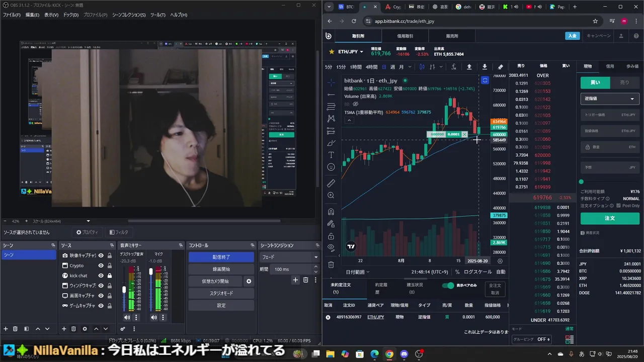Expand more timeframes chevron after 月
This screenshot has height=362, width=644.
click(410, 67)
